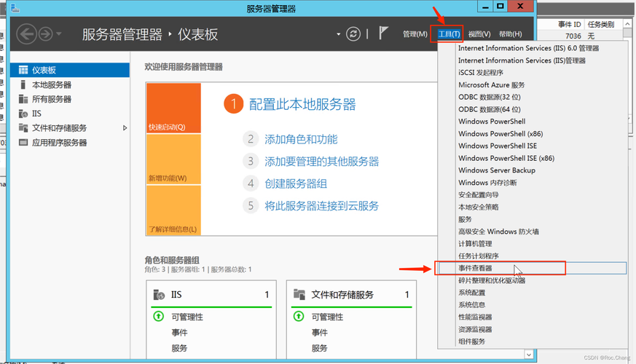
Task: Open the 管理(M) menu
Action: (415, 34)
